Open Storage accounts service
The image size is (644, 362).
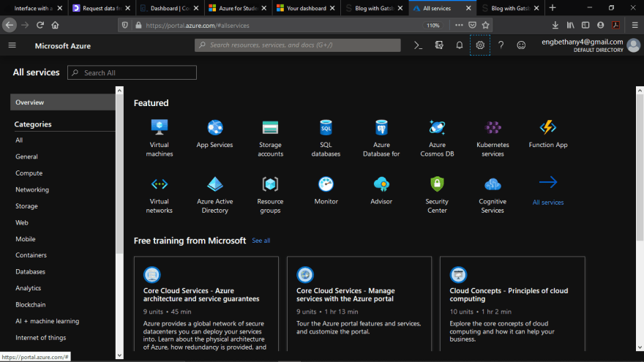[x=270, y=138]
